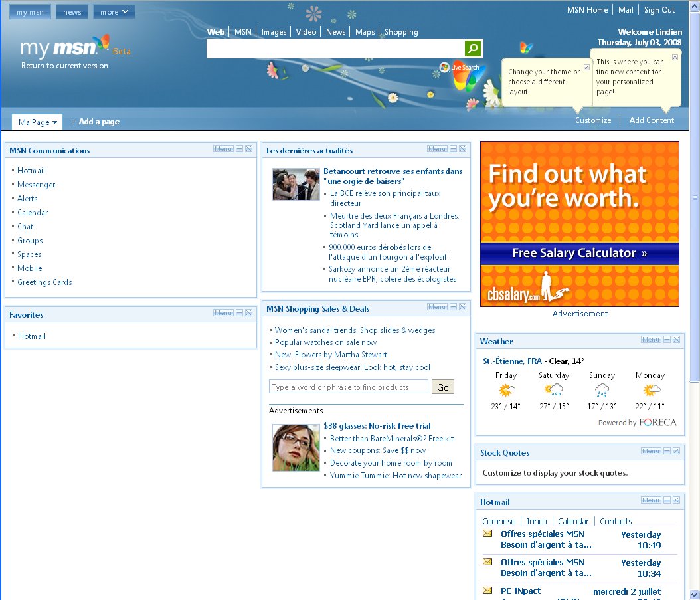Go to MSN Home
The width and height of the screenshot is (700, 600).
[587, 10]
